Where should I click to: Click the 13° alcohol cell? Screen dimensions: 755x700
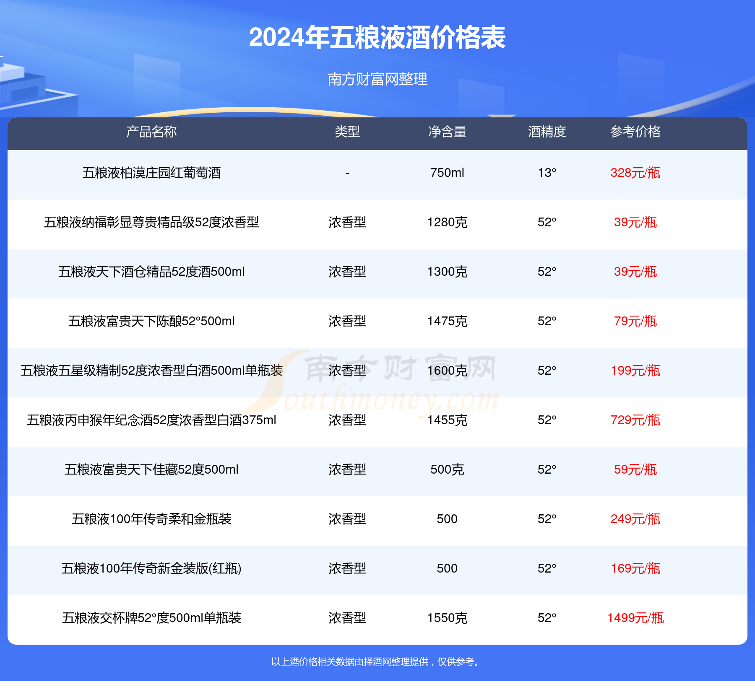click(547, 173)
